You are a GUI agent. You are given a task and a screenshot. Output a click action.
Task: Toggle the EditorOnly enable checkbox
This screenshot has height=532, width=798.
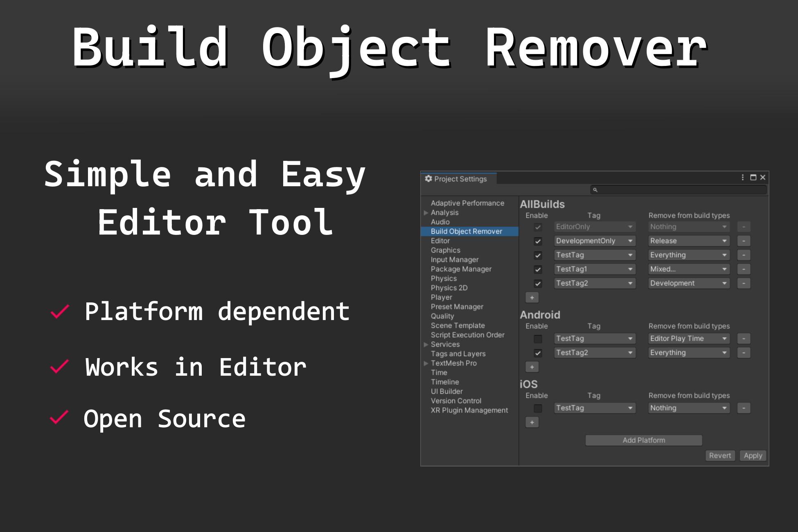coord(538,227)
